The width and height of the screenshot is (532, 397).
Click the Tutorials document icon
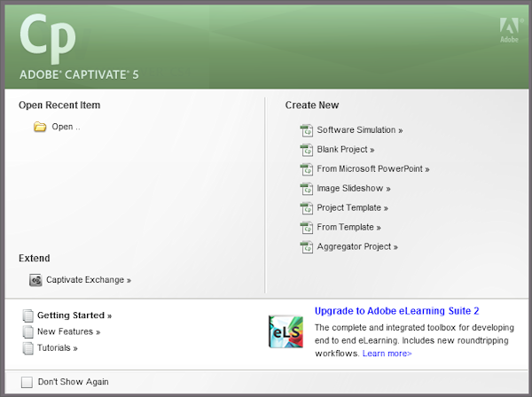(28, 348)
